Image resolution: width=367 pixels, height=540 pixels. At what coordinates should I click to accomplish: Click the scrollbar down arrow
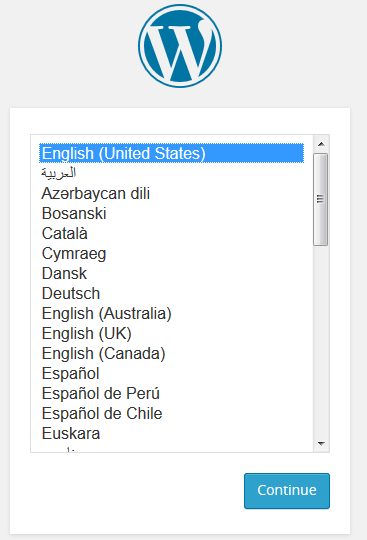321,444
